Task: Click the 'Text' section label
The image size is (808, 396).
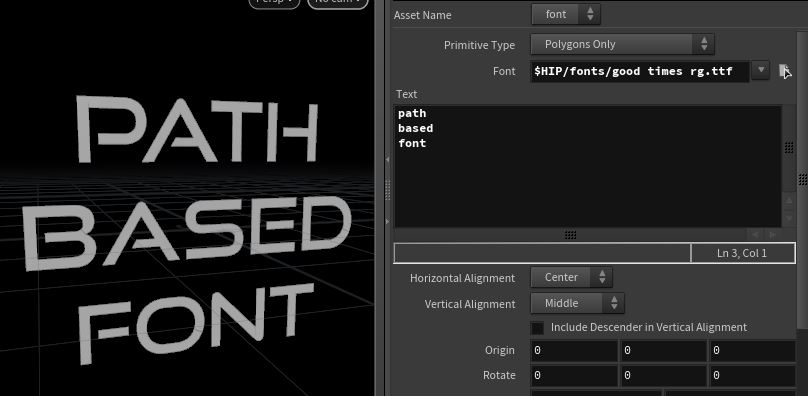Action: [x=407, y=94]
